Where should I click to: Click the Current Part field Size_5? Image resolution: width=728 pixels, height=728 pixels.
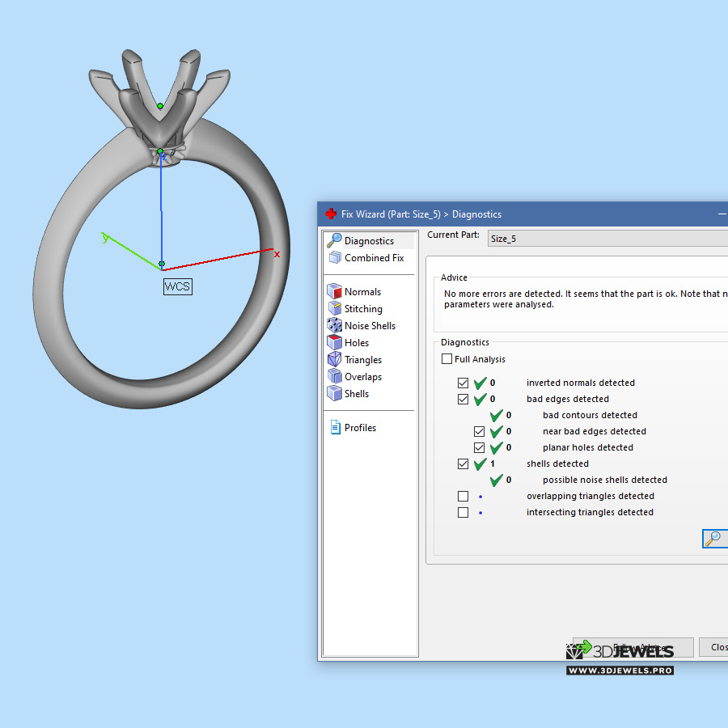pyautogui.click(x=607, y=239)
